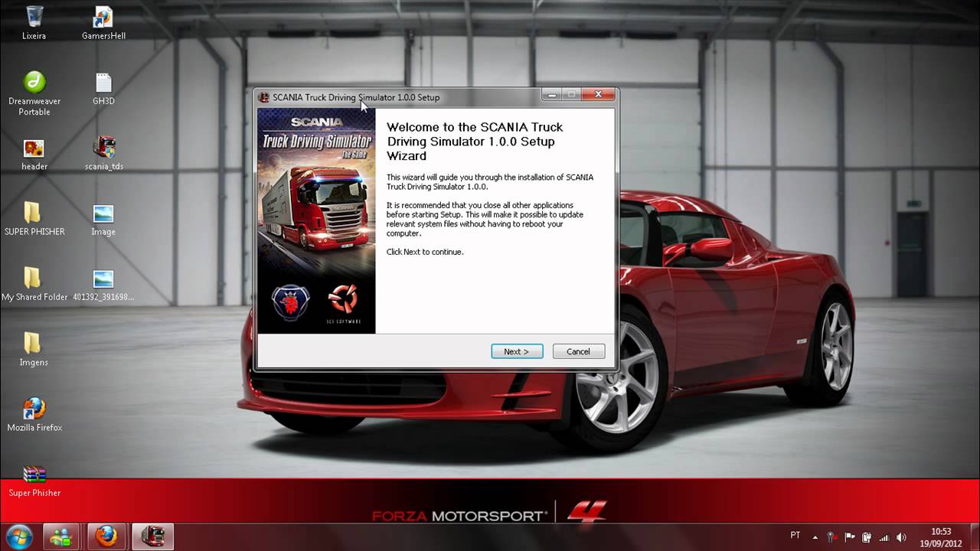The width and height of the screenshot is (980, 551).
Task: Open the volume speaker tray icon
Action: pyautogui.click(x=901, y=537)
